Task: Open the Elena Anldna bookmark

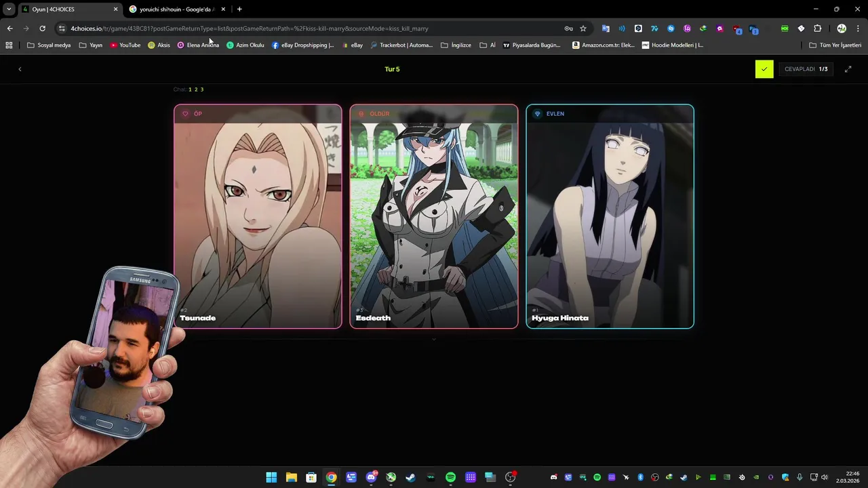Action: (198, 45)
